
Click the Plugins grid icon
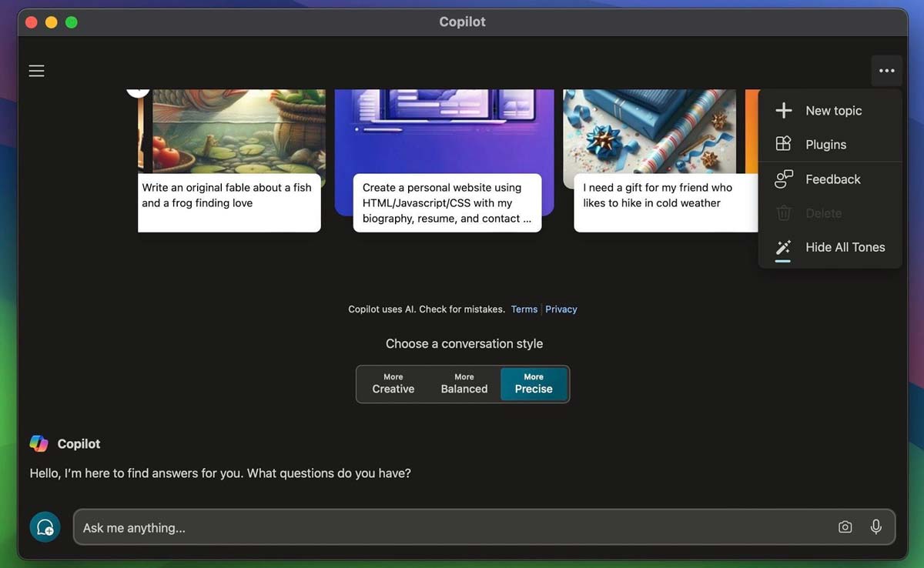click(783, 145)
